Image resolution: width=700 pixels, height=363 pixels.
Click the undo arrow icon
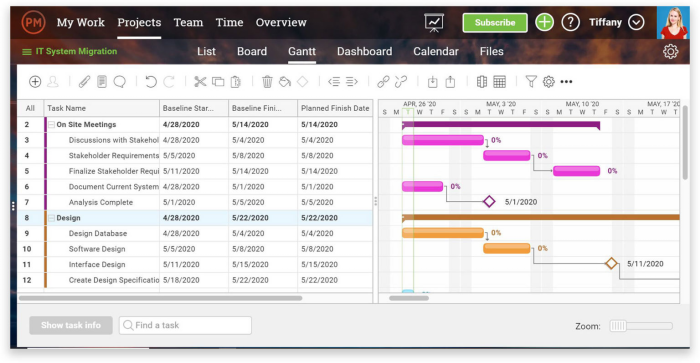coord(151,82)
